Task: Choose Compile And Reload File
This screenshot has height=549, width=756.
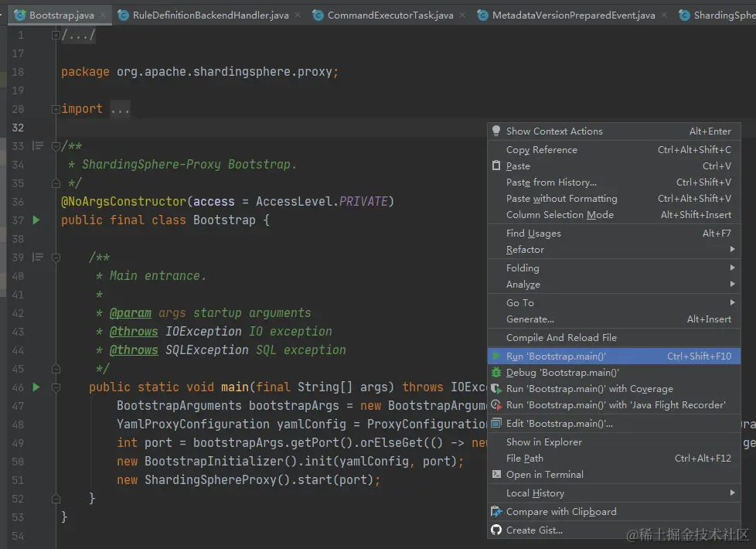Action: pyautogui.click(x=614, y=337)
